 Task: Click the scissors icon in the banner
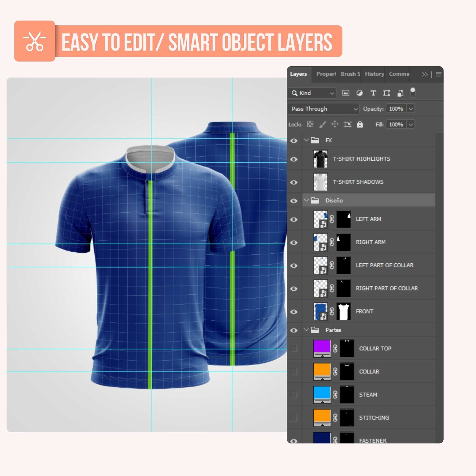pos(35,41)
